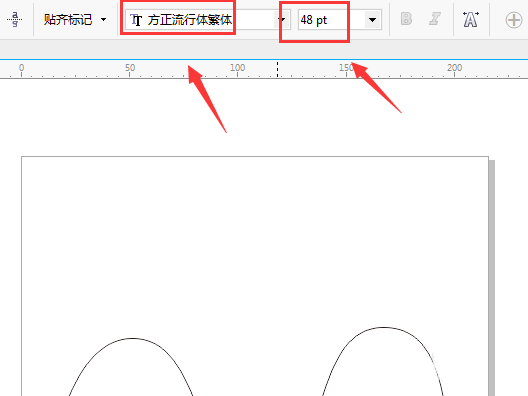Open the font size dropdown arrow
The image size is (528, 396).
[x=372, y=20]
